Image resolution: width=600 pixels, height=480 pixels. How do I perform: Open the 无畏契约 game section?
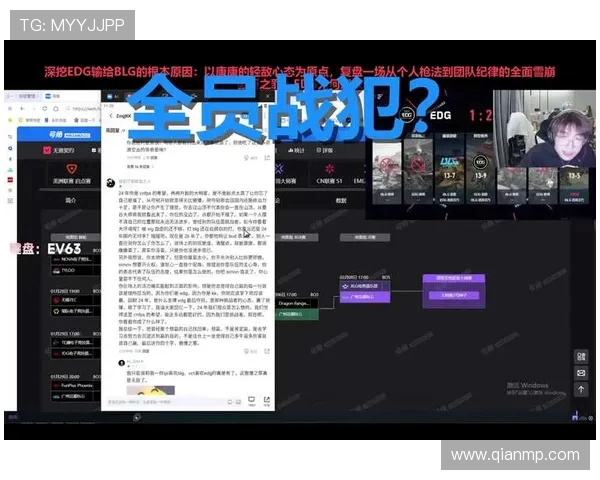(59, 150)
